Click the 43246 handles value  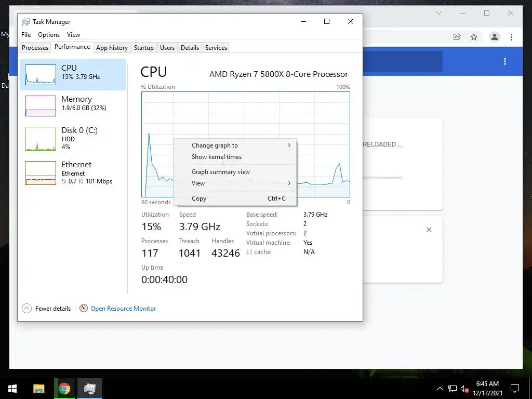click(225, 253)
